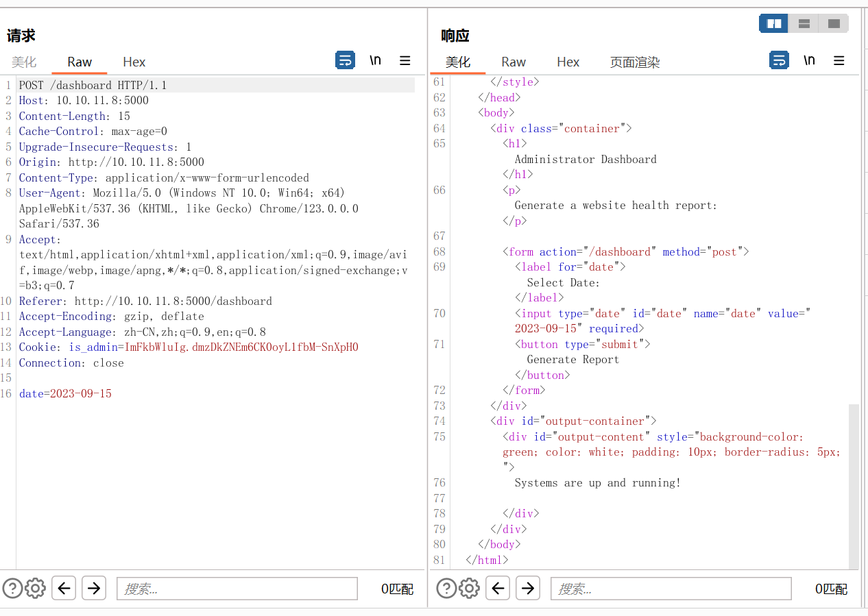This screenshot has height=616, width=868.
Task: Click the request search input field
Action: (237, 589)
